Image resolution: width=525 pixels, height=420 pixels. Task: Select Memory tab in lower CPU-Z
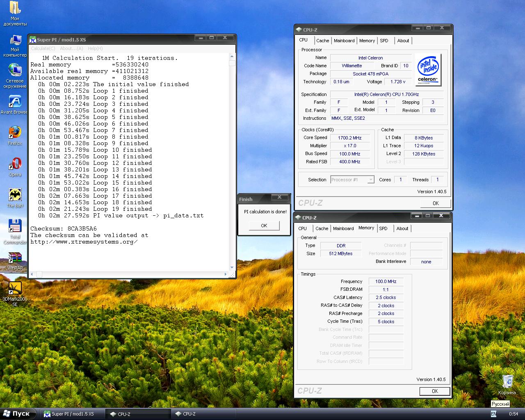(x=366, y=228)
